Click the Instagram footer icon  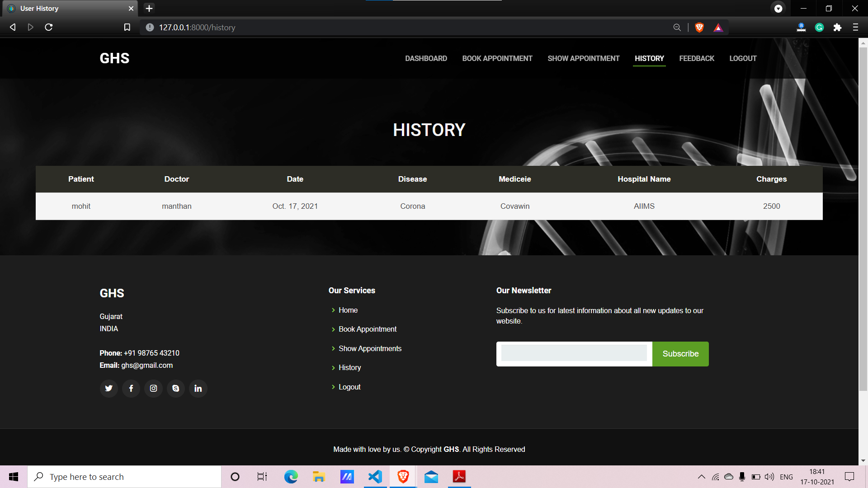[x=153, y=388]
